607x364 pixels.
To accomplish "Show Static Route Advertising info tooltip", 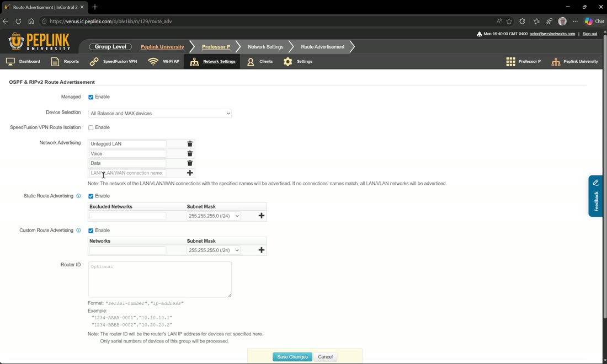I will coord(78,196).
